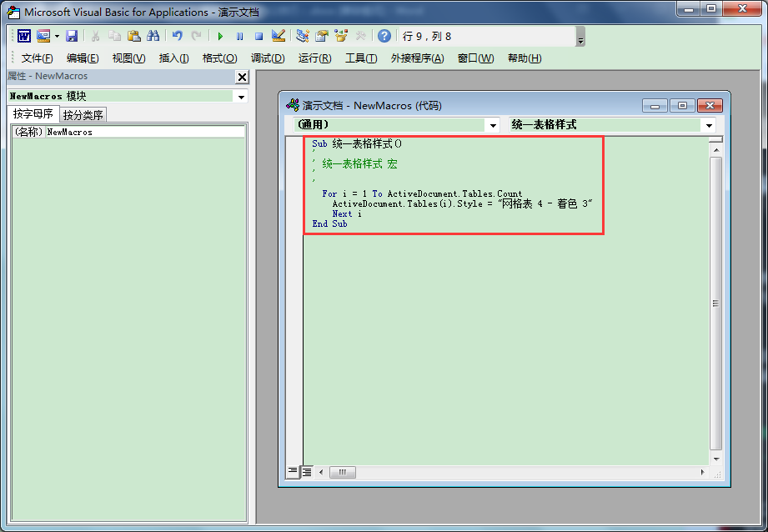Toggle Design Mode icon

pyautogui.click(x=279, y=36)
